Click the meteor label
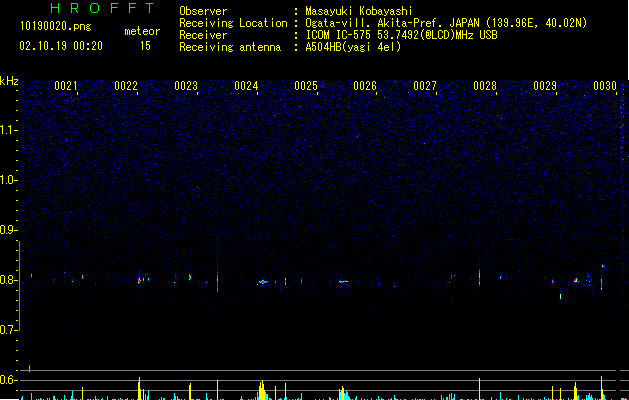 (x=142, y=31)
